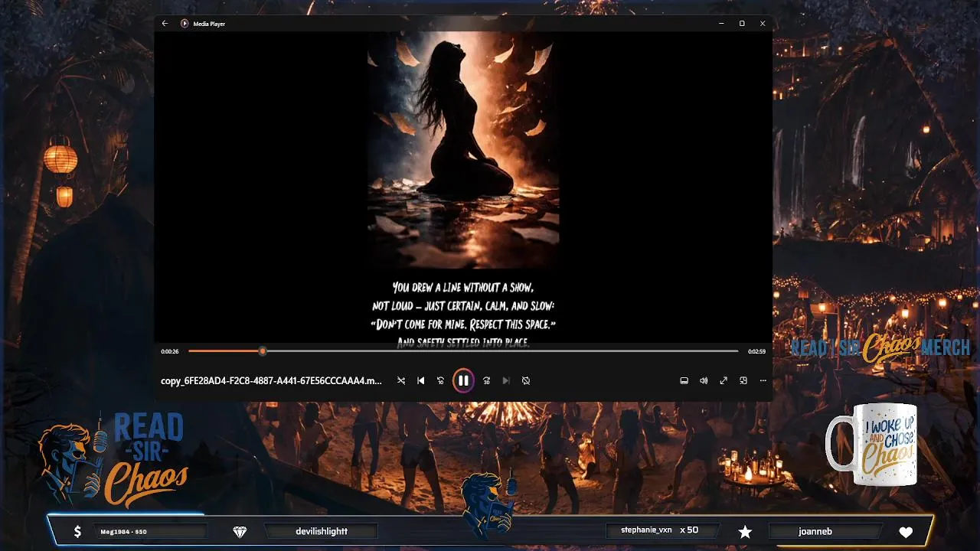Viewport: 980px width, 551px height.
Task: Click the dollar sign icon in overlay bar
Action: click(77, 531)
